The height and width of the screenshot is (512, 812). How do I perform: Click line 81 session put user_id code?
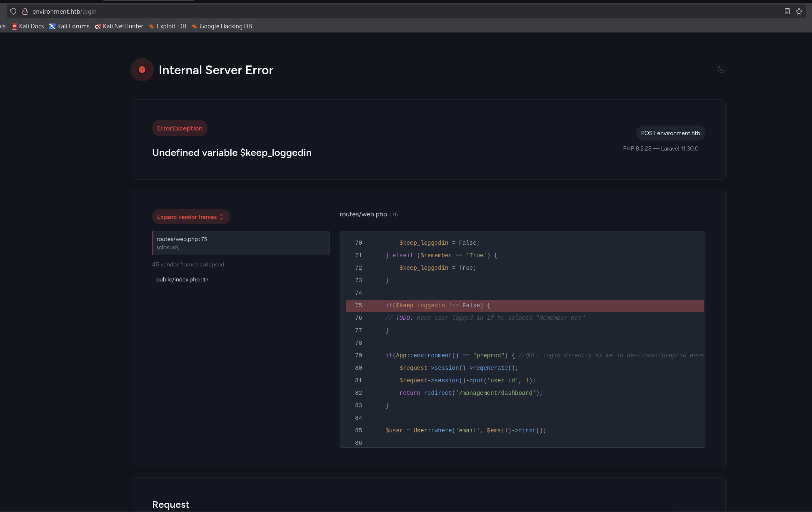[x=525, y=380]
